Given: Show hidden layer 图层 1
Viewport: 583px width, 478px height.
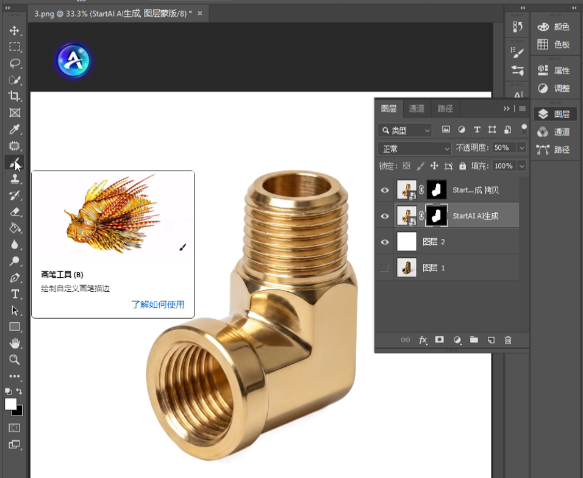Looking at the screenshot, I should [385, 268].
